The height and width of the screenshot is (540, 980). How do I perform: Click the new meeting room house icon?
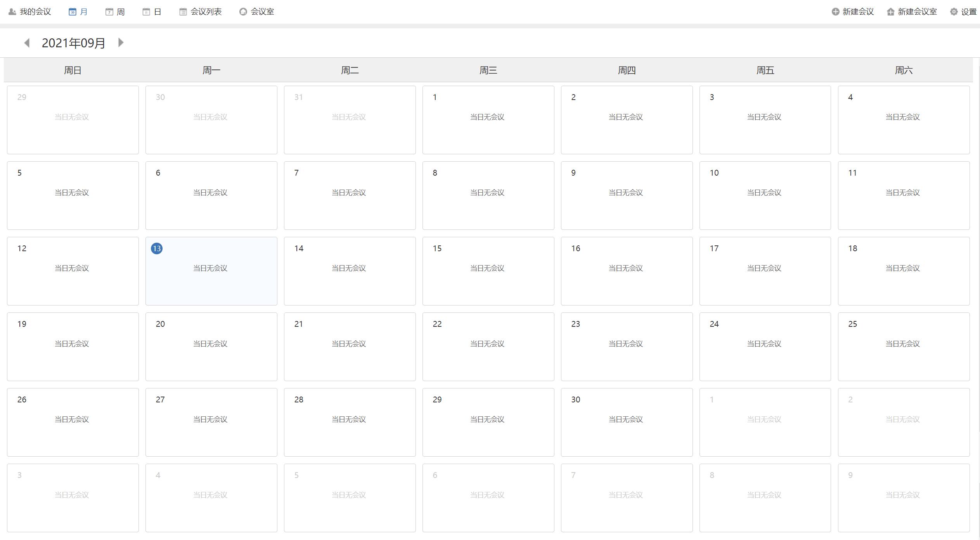click(890, 12)
